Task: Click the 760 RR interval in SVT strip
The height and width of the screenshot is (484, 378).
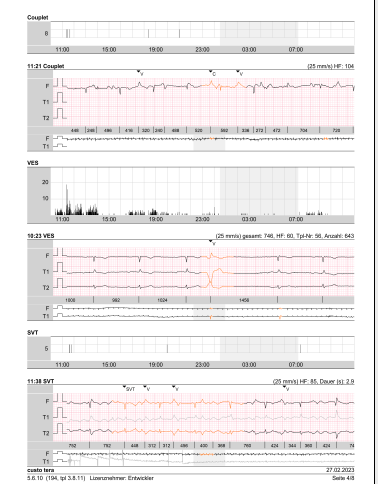Action: tap(247, 445)
